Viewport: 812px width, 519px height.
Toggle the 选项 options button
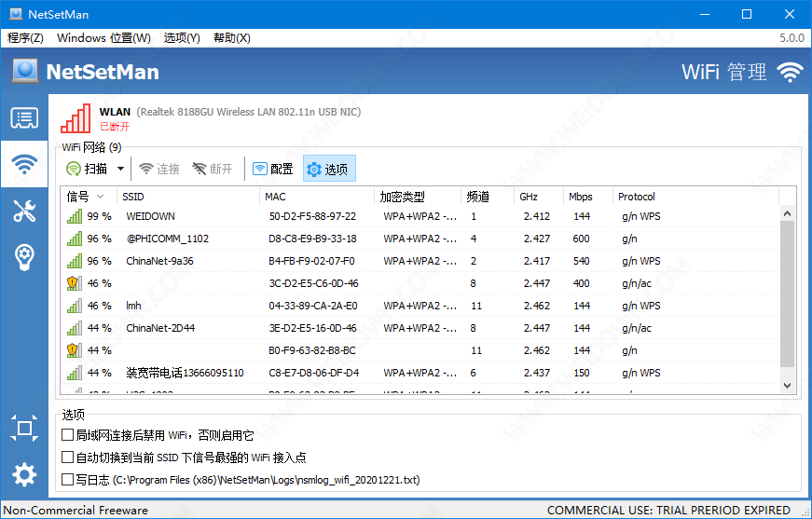329,169
